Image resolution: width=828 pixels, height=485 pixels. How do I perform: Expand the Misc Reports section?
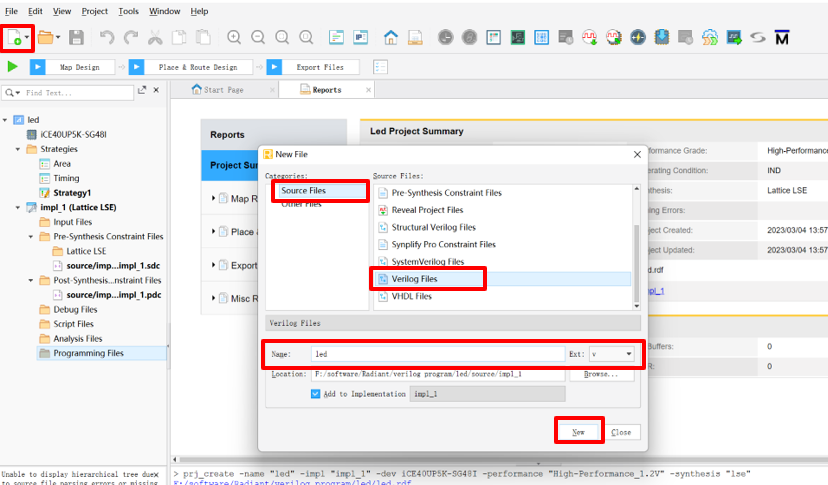pos(213,298)
